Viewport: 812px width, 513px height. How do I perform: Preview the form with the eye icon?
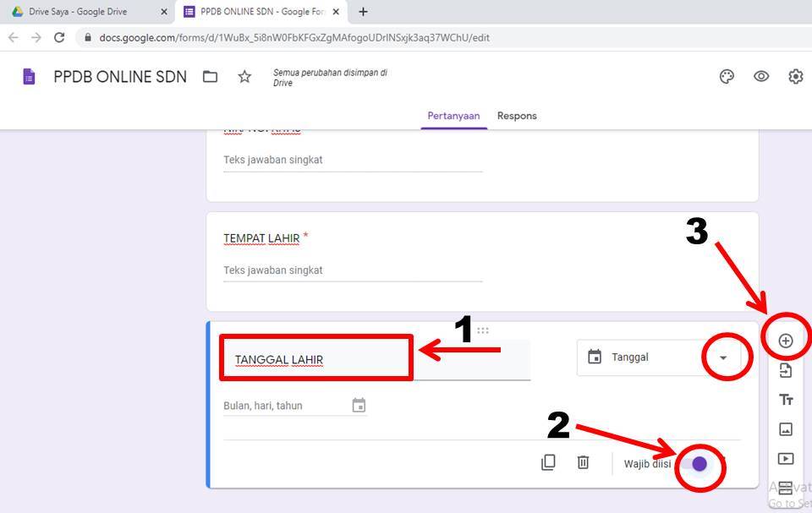tap(761, 76)
